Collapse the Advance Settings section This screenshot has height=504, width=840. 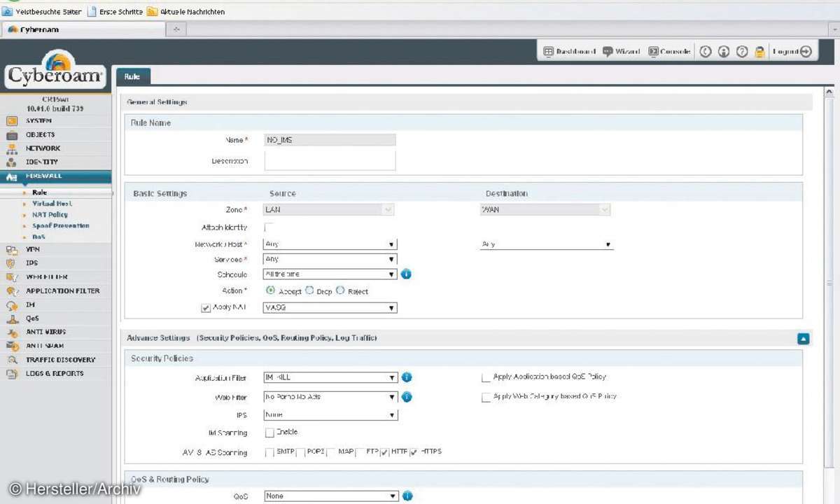click(803, 339)
